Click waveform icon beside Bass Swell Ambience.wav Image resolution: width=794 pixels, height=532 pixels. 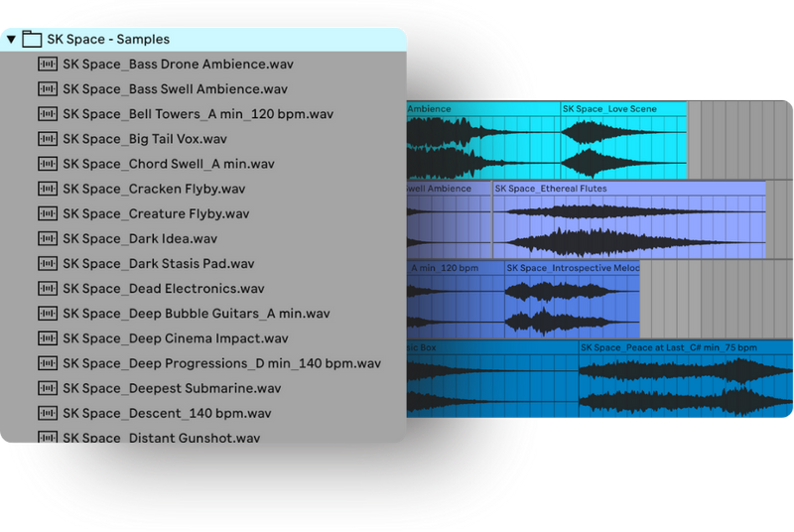(48, 89)
